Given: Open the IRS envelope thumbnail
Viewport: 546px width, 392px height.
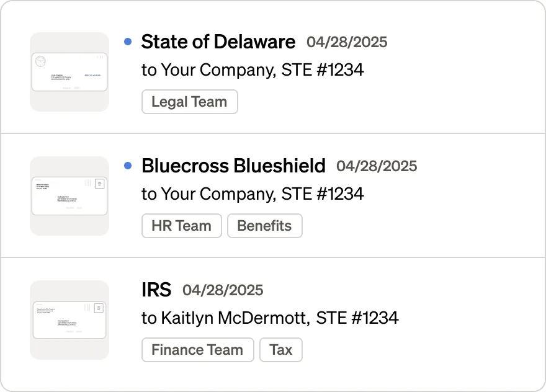Looking at the screenshot, I should (69, 318).
